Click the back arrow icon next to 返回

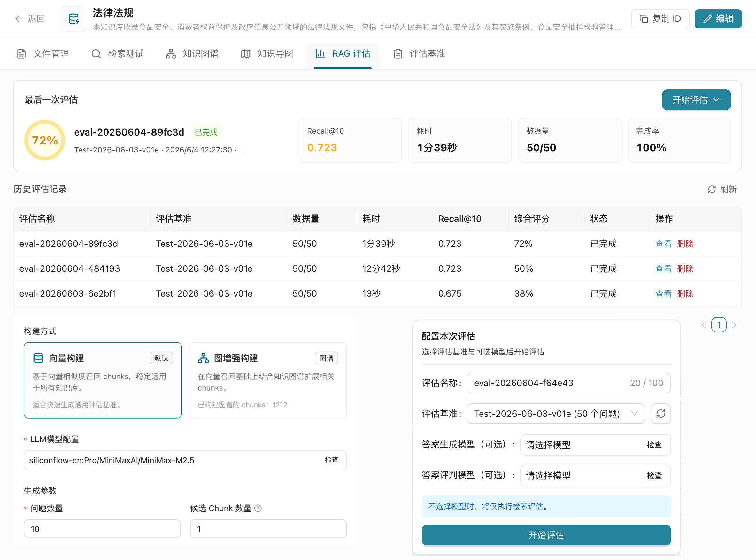pos(18,19)
